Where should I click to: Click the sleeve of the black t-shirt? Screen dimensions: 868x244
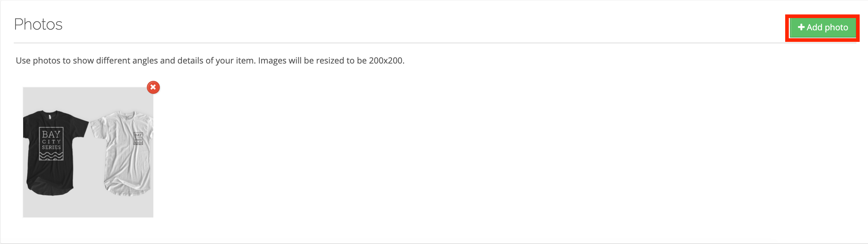pyautogui.click(x=80, y=126)
